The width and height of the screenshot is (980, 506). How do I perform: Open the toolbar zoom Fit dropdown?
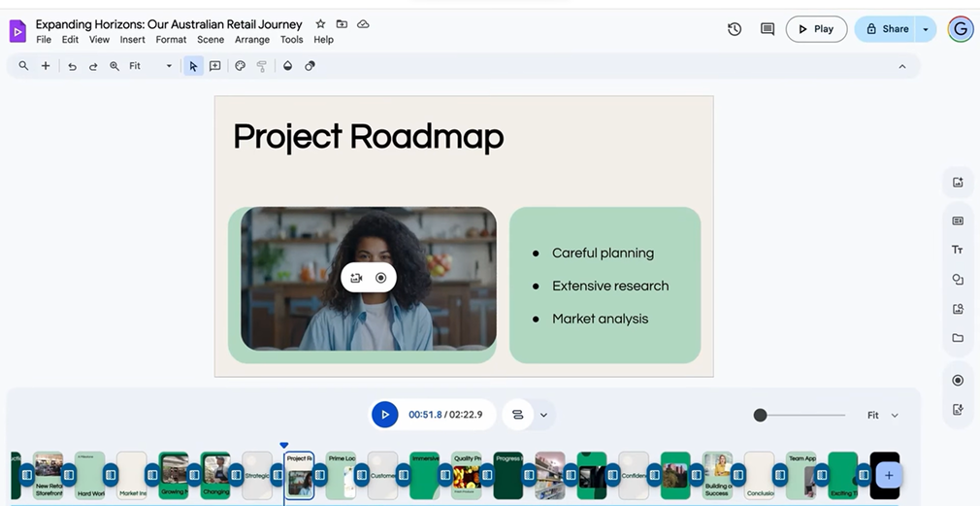click(150, 66)
